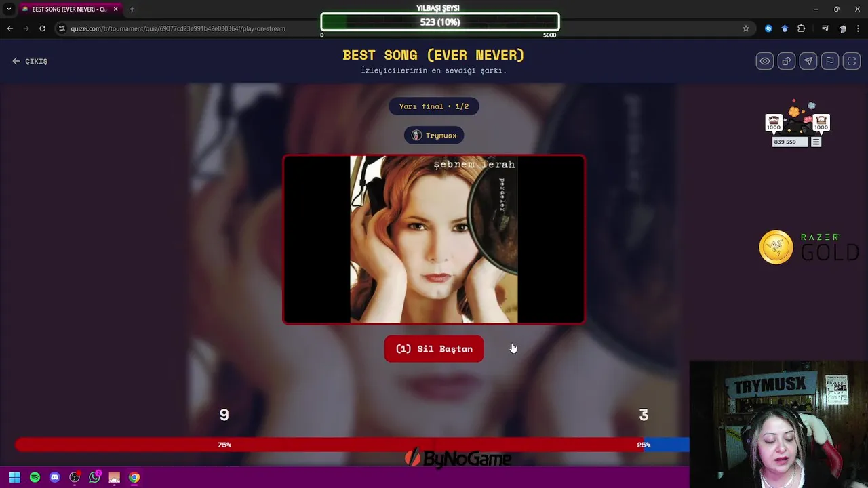Open the hamburger menu beside the counter
868x488 pixels.
pos(816,142)
